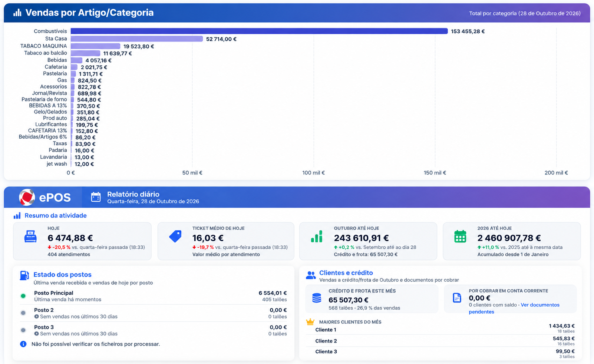Image resolution: width=594 pixels, height=364 pixels.
Task: Click the green bars icon in Outubro até hoje card
Action: point(317,236)
